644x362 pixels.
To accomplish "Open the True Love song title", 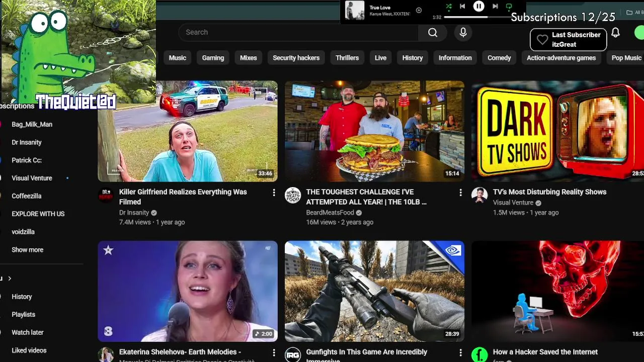I will (380, 8).
